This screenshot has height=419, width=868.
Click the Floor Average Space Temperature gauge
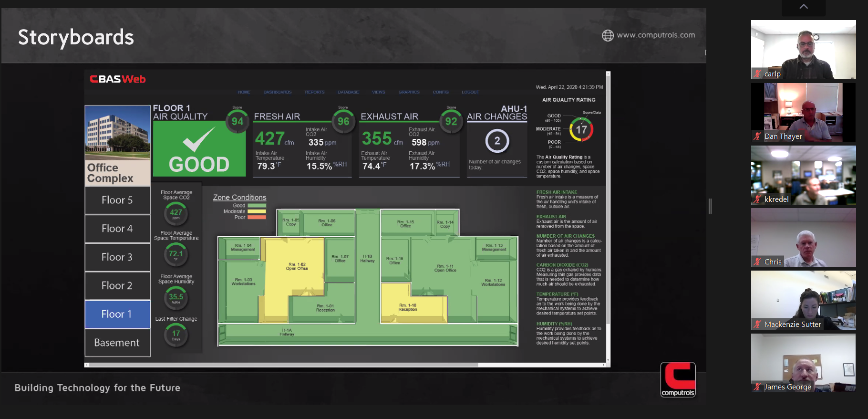pos(176,254)
